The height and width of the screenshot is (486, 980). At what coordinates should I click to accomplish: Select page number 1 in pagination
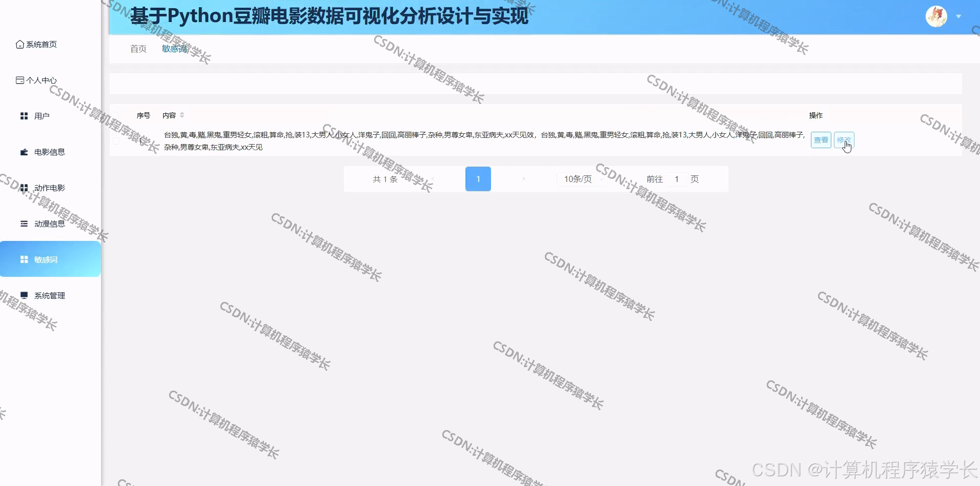tap(478, 179)
